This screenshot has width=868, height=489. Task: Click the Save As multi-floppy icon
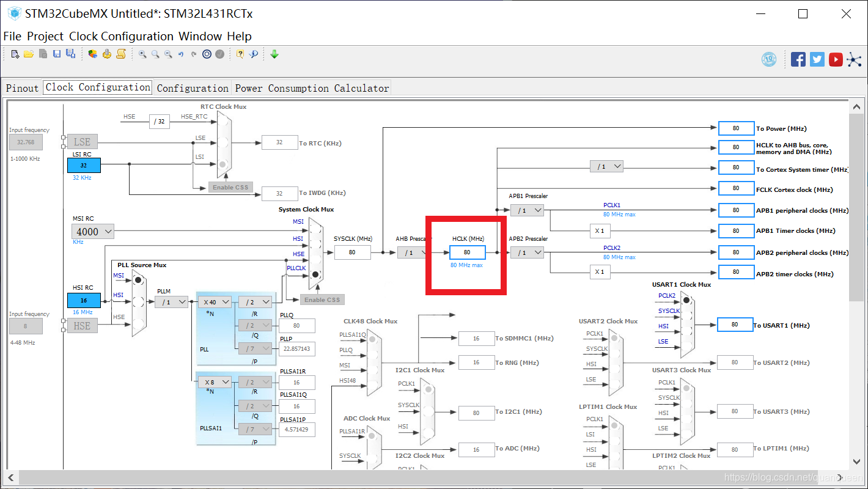[x=70, y=54]
